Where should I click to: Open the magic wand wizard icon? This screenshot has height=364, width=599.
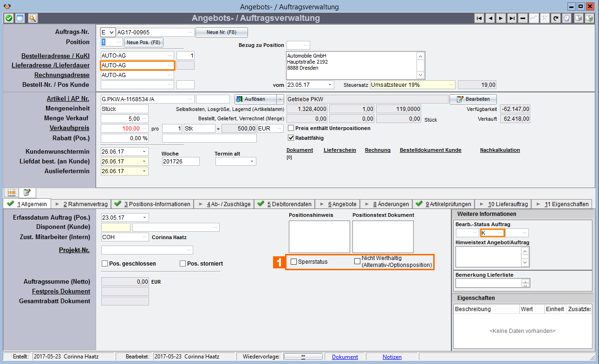click(x=32, y=18)
